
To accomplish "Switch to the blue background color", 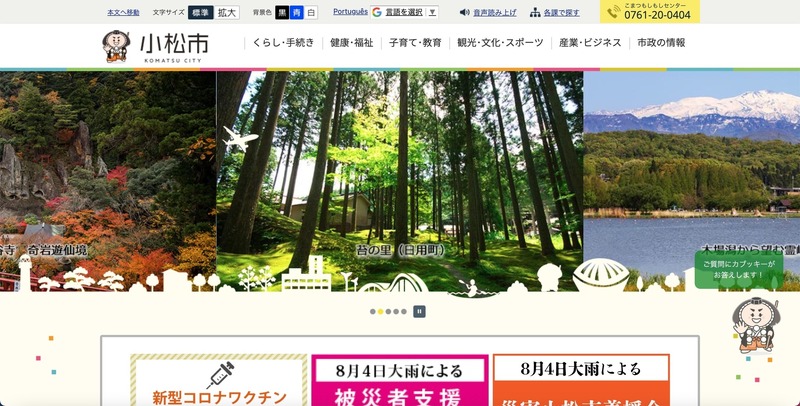I will pos(296,13).
